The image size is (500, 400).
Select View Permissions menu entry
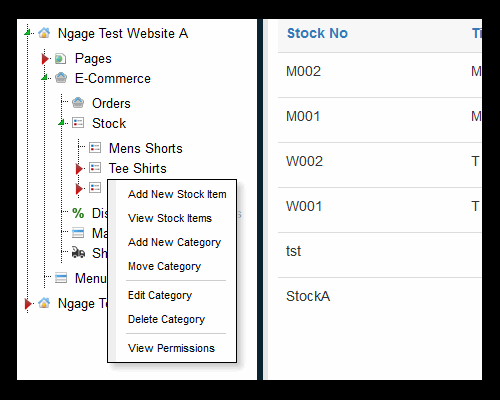(x=171, y=348)
